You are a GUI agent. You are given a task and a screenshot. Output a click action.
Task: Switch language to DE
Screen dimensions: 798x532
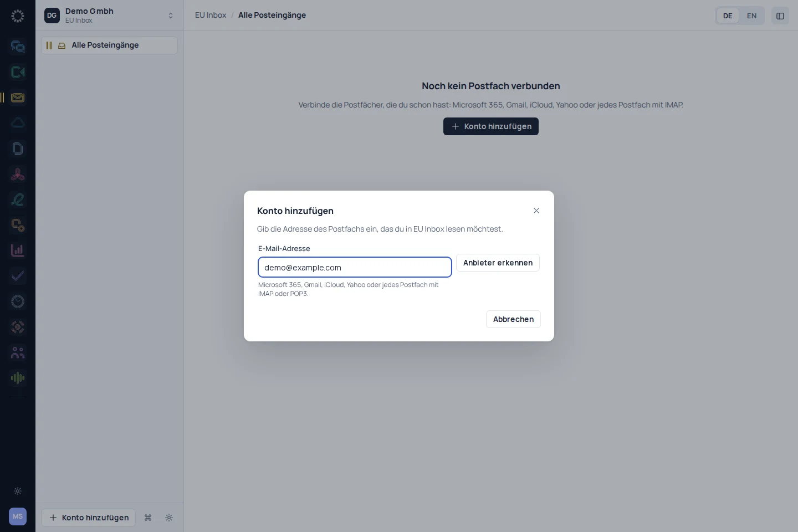point(728,16)
